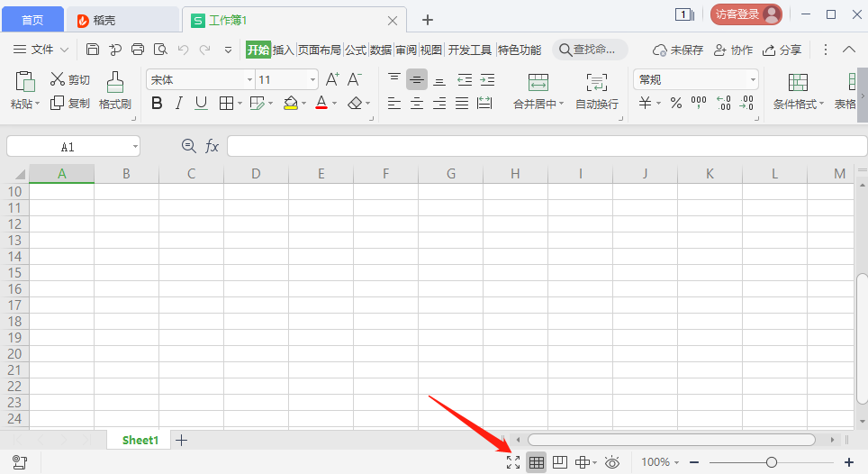Click the 协作 collaborate button
The height and width of the screenshot is (474, 868).
tap(733, 50)
